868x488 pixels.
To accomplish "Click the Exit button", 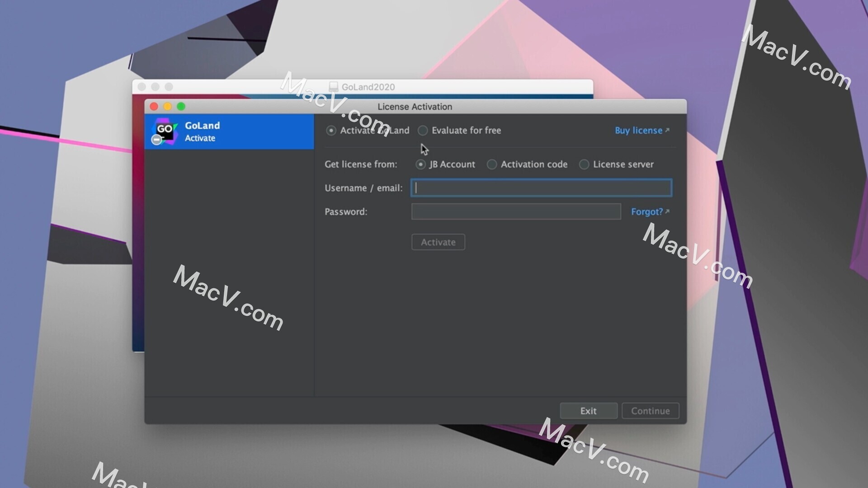I will (589, 411).
